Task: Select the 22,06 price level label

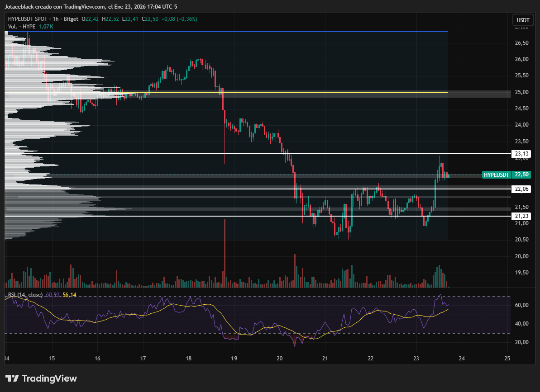Action: point(522,189)
